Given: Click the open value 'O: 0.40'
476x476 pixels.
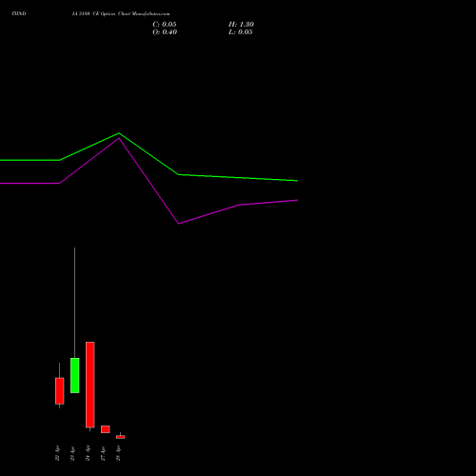Looking at the screenshot, I should pyautogui.click(x=165, y=32).
